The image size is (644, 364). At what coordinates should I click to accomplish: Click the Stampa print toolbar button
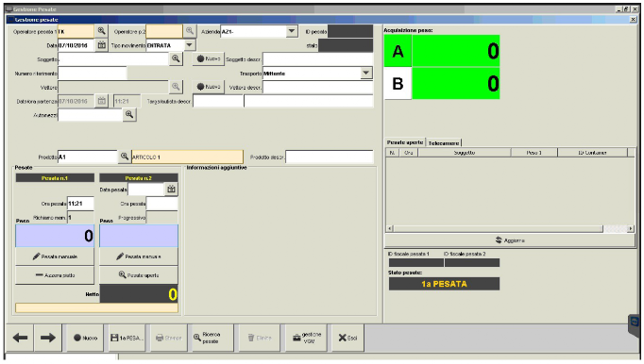click(169, 338)
